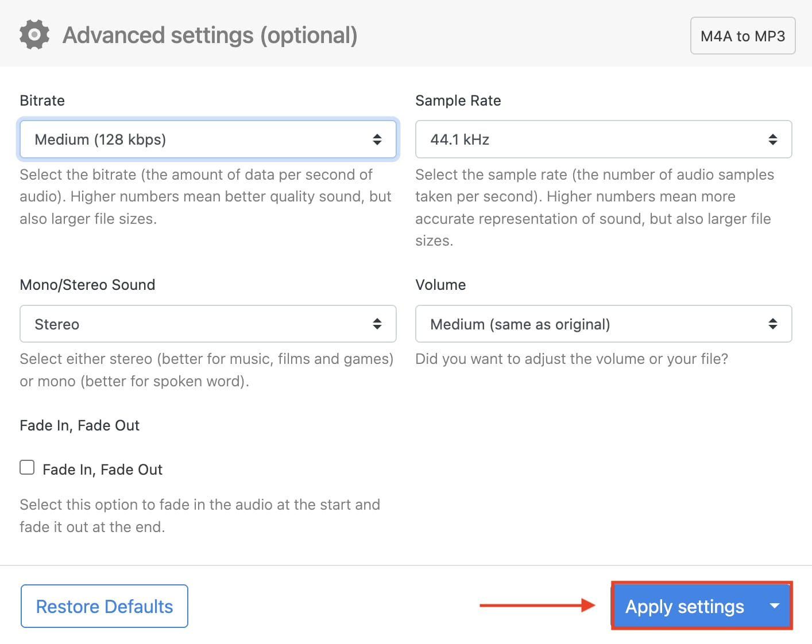Click the Apply settings button
812x644 pixels.
pos(685,606)
